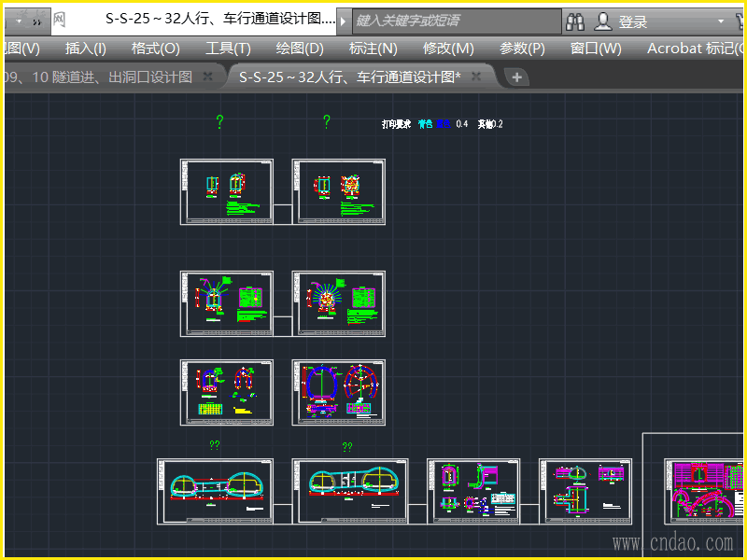Click the bottom-row sheet with the cyan T-shaped plan
Image resolution: width=747 pixels, height=560 pixels.
coord(585,492)
